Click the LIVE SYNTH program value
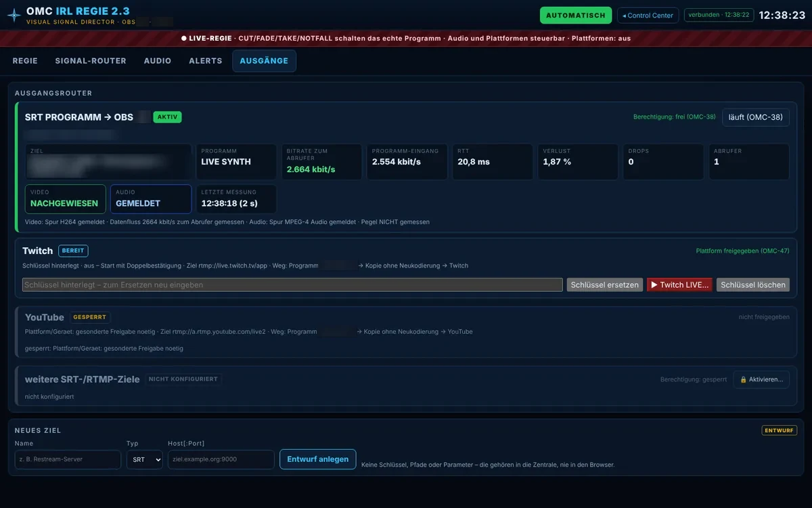Viewport: 812px width, 508px height. click(226, 162)
